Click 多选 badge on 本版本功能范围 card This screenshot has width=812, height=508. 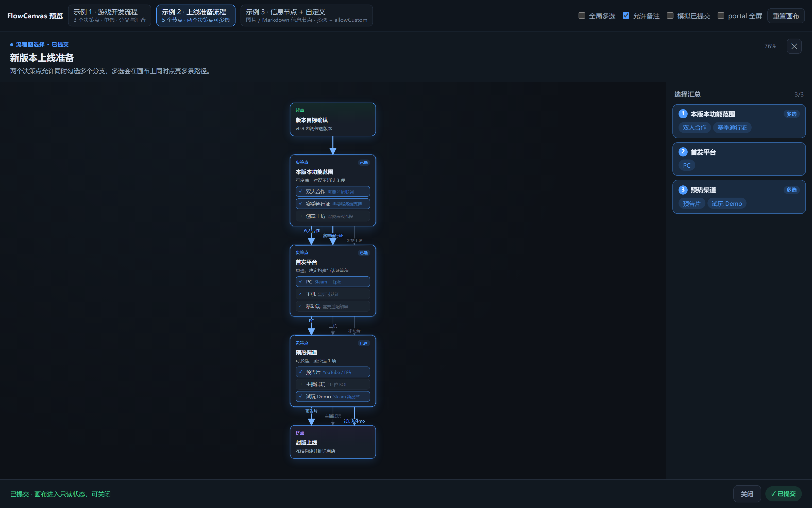pyautogui.click(x=791, y=114)
